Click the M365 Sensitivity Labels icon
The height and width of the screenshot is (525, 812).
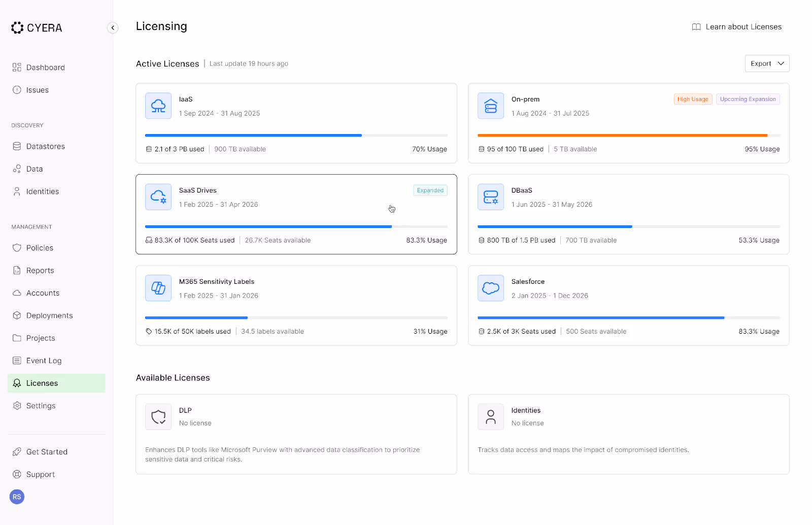158,288
